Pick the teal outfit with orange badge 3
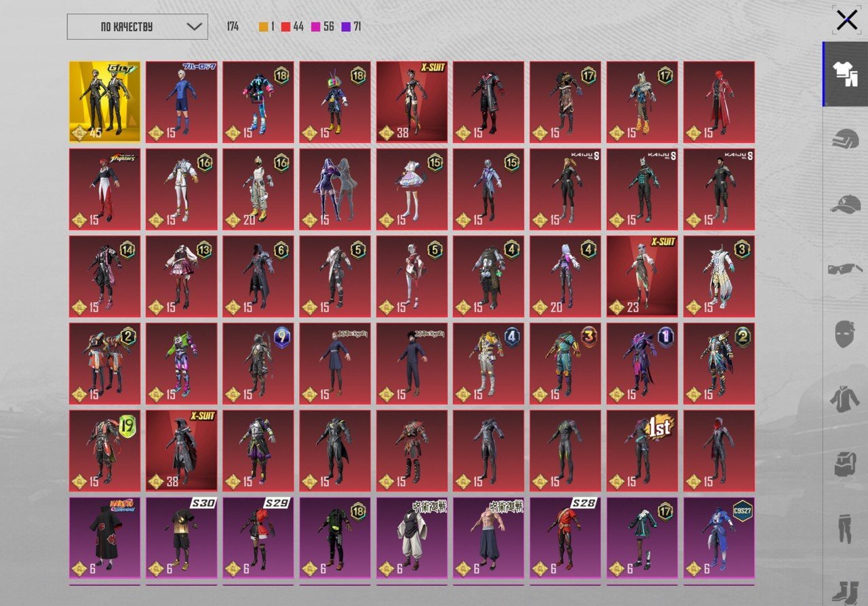The height and width of the screenshot is (606, 868). pos(565,363)
